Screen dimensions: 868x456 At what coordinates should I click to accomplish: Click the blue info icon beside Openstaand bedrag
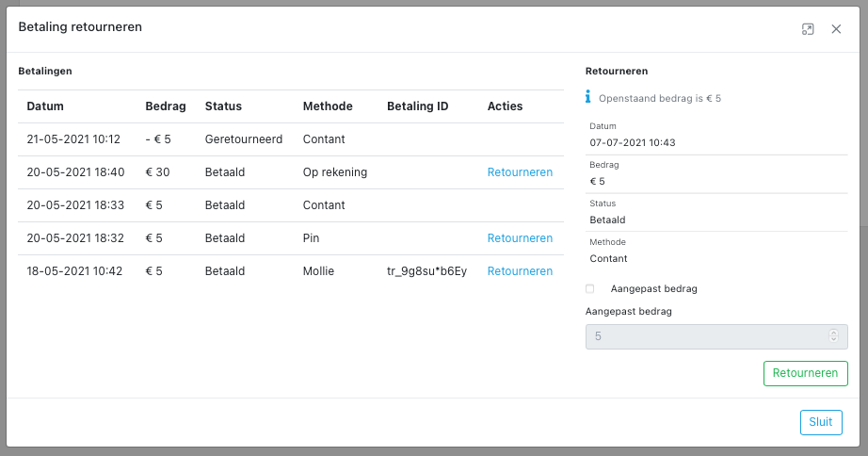click(588, 97)
